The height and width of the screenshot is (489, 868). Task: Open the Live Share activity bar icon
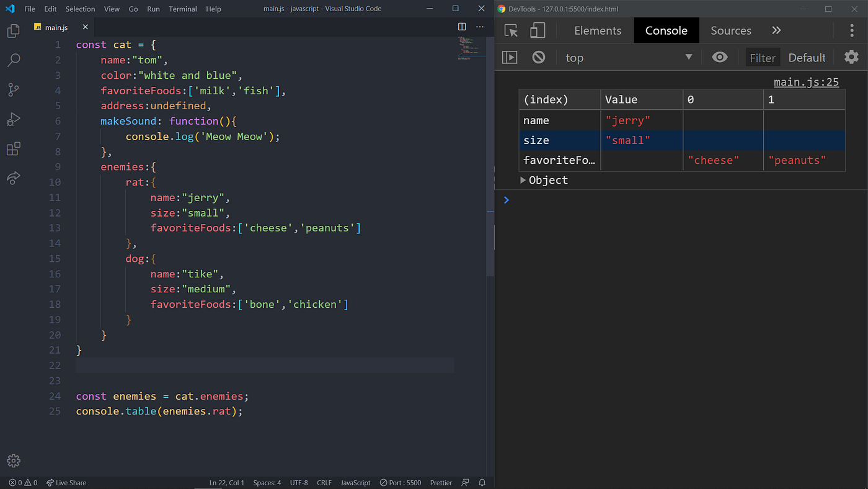tap(13, 179)
